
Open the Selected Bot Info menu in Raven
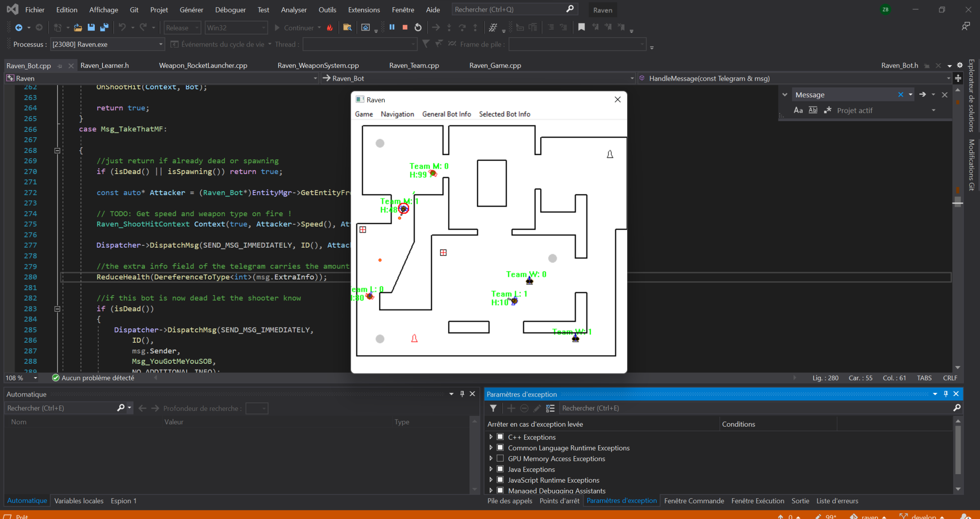(x=504, y=114)
